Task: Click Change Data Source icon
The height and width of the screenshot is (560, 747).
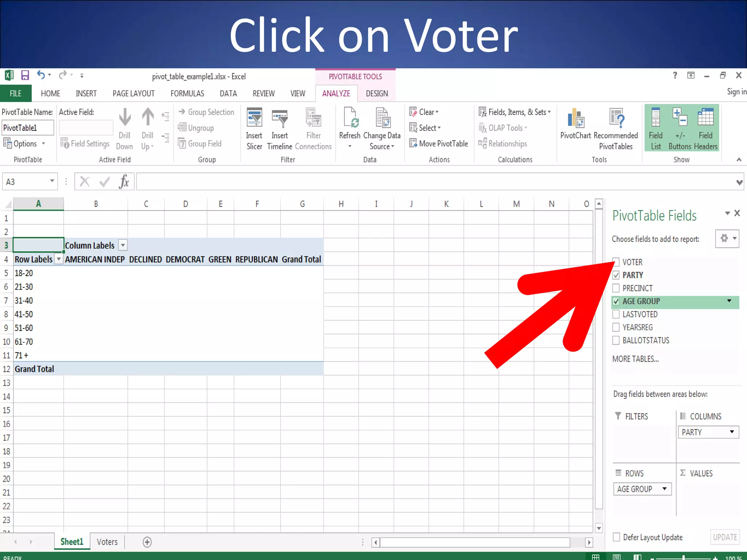Action: pos(383,117)
